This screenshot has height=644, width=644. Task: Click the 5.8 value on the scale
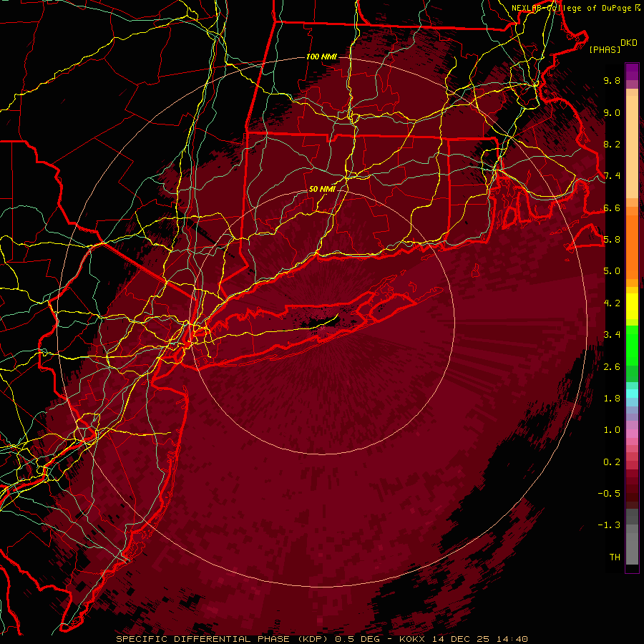point(612,240)
